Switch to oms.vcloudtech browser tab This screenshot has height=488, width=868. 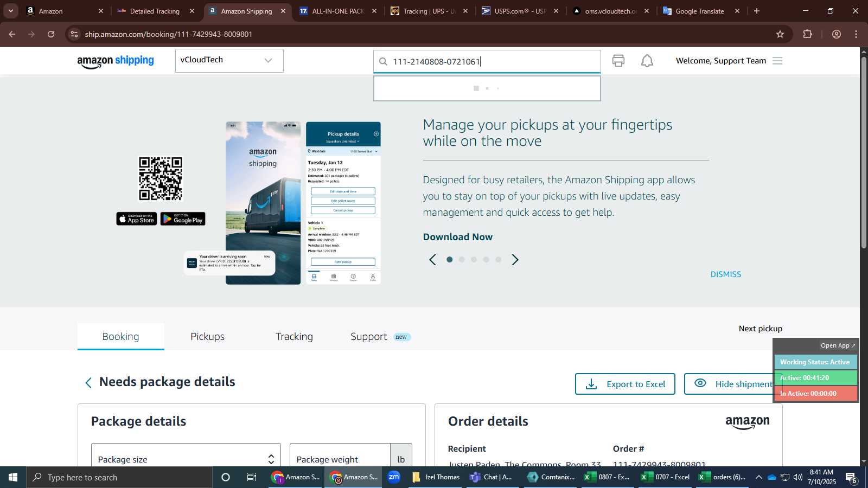(x=610, y=11)
